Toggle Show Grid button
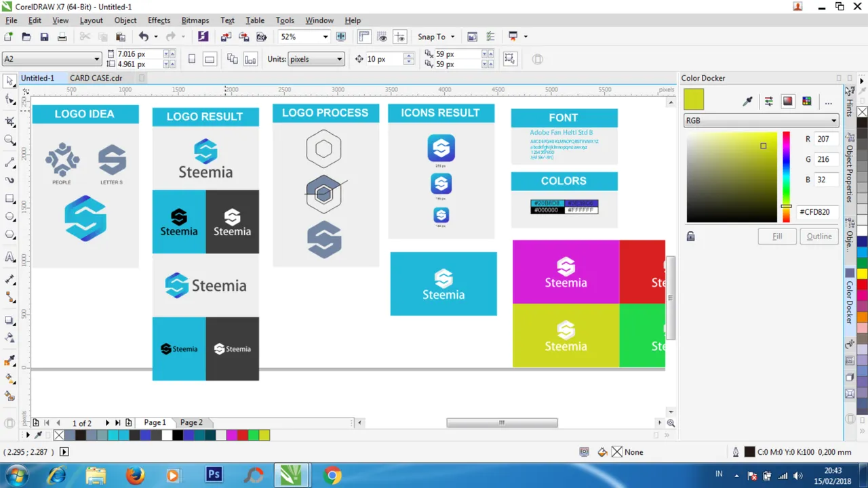 click(x=382, y=37)
